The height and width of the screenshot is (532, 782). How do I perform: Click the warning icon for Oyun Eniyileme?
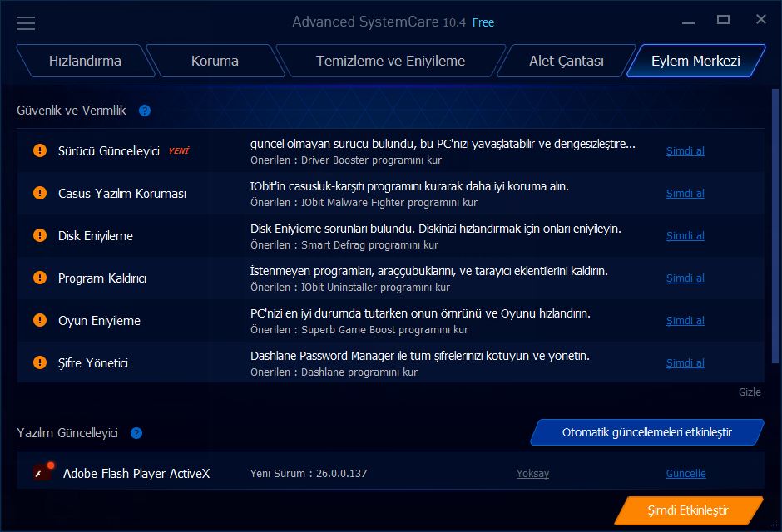pos(40,320)
